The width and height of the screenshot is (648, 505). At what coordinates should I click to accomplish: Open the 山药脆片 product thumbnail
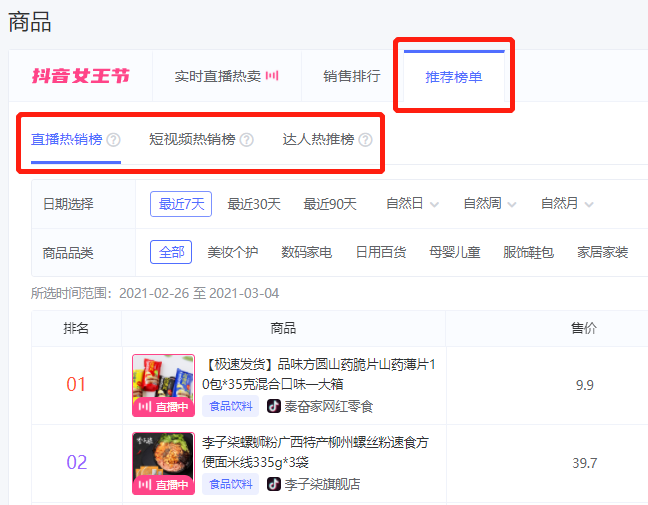(163, 385)
